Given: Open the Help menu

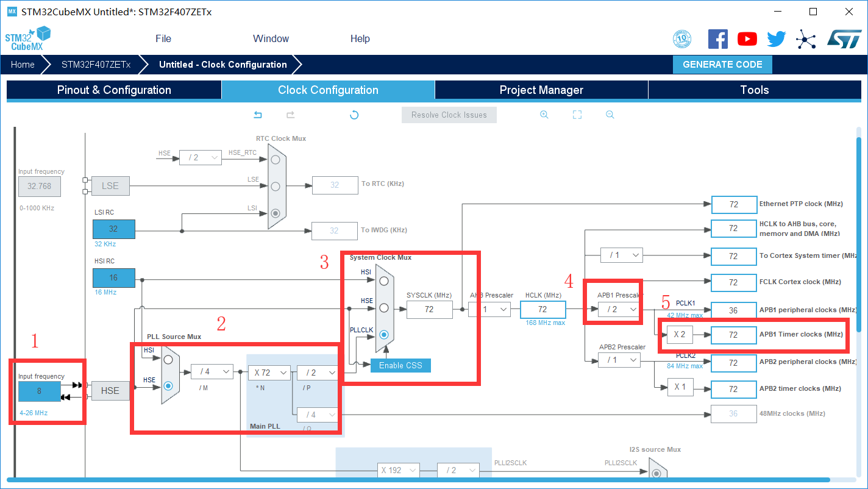Looking at the screenshot, I should pos(360,38).
